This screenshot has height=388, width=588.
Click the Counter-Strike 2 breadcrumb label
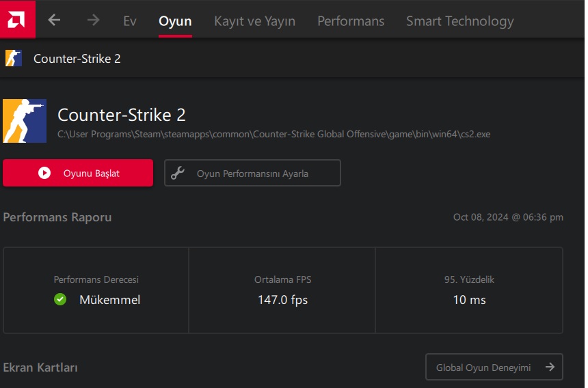(77, 58)
